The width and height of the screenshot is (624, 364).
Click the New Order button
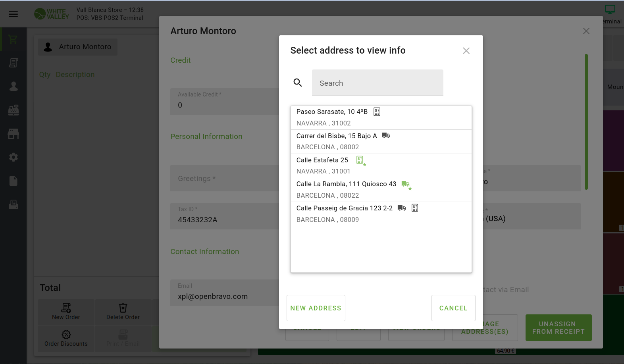(66, 312)
